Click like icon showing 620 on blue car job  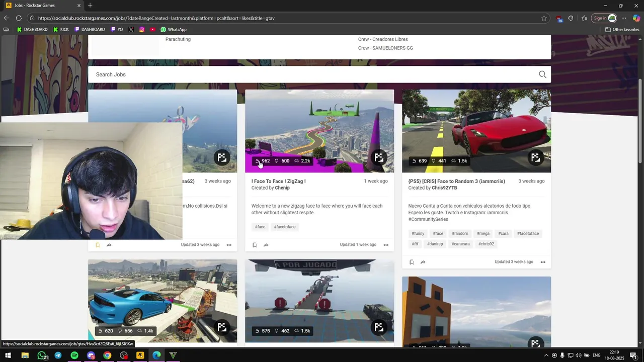coord(100,331)
